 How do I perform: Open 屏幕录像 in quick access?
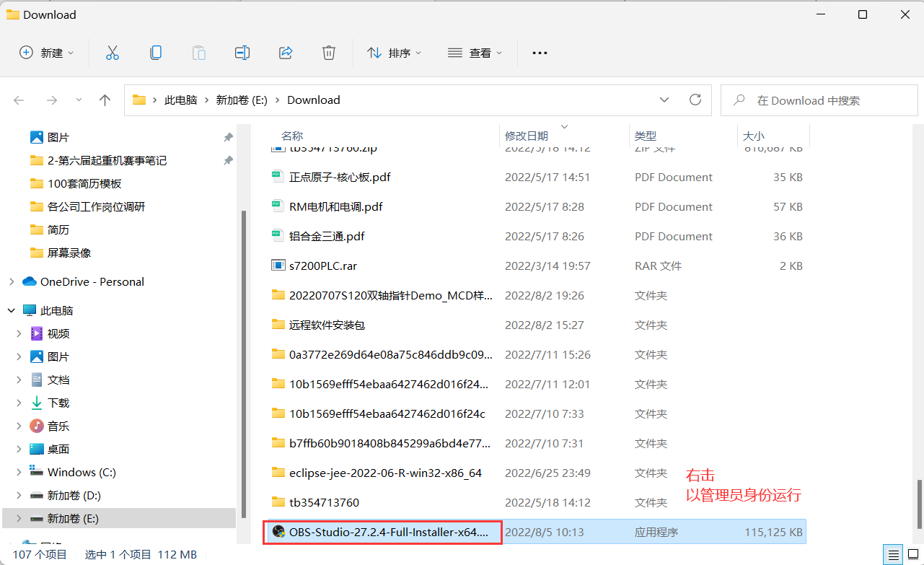coord(69,253)
